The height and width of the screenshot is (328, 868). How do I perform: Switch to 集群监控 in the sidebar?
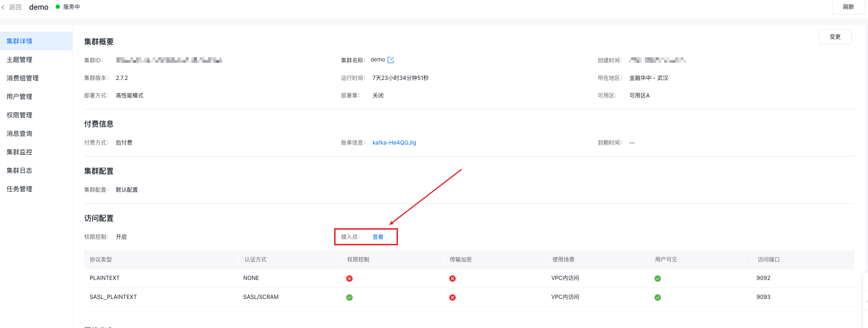pyautogui.click(x=19, y=152)
